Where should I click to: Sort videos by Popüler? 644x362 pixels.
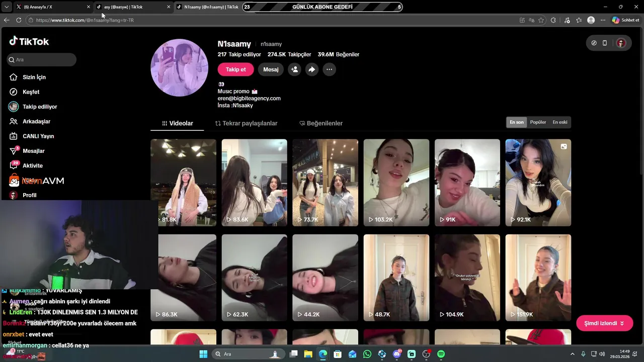point(538,122)
